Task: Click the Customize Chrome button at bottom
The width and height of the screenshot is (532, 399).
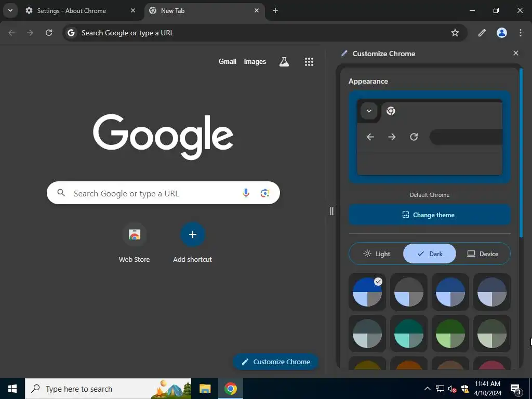Action: point(275,362)
